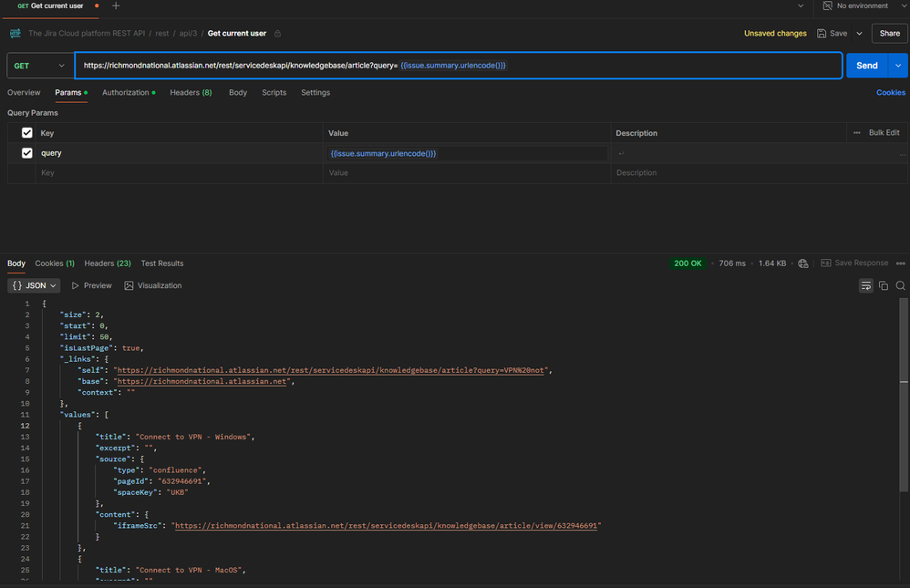Toggle the select-all params header checkbox
910x588 pixels.
coord(27,133)
